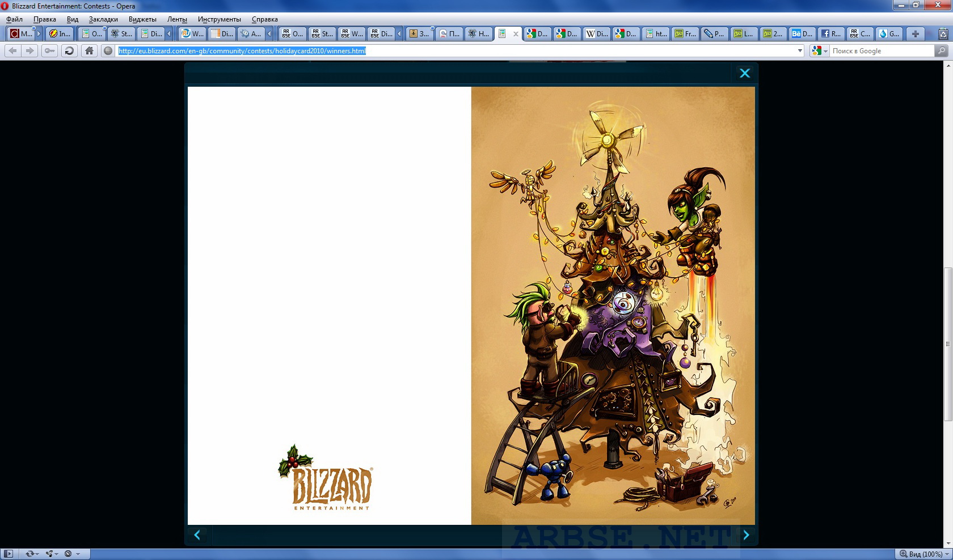Viewport: 953px width, 560px height.
Task: Open the password wand key button
Action: (x=50, y=50)
